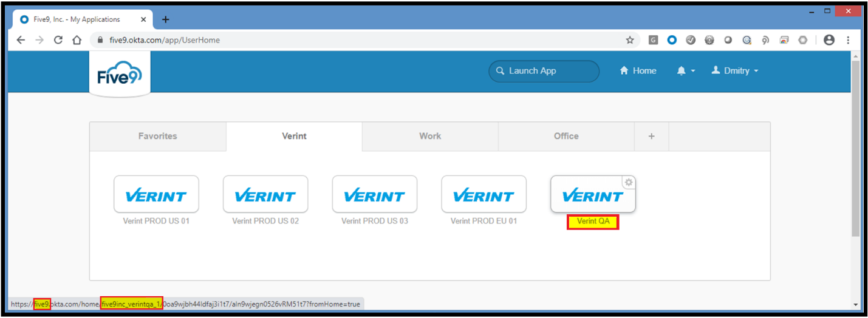Switch to the Work tab
Screen dimensions: 868x318
pyautogui.click(x=430, y=137)
